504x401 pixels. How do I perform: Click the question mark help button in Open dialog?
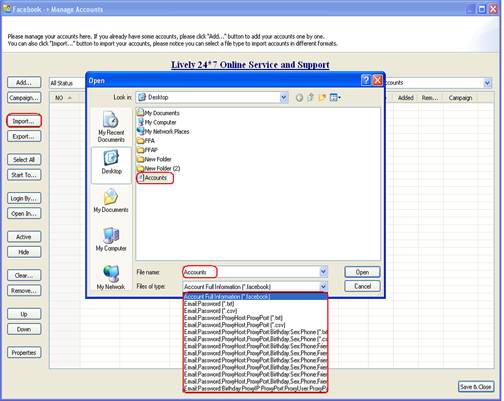point(366,80)
